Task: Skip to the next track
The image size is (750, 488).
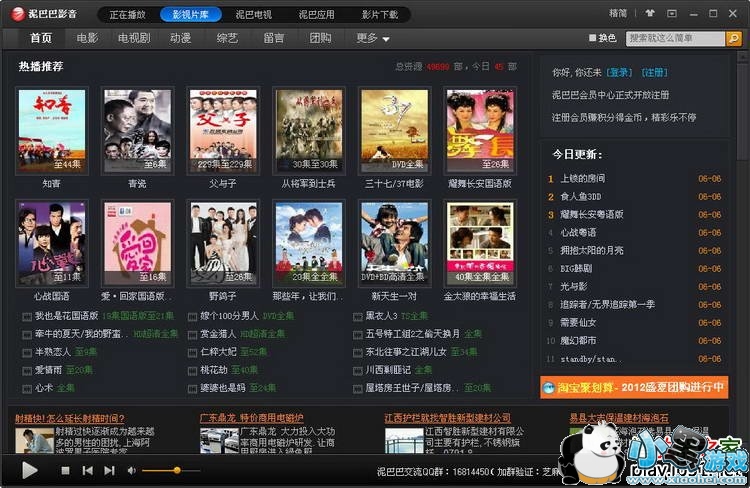Action: pos(110,471)
